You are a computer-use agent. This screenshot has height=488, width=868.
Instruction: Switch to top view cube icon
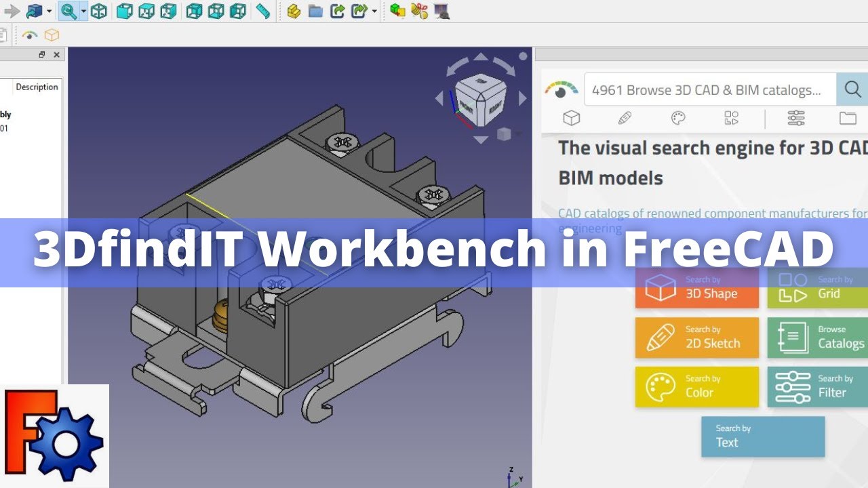(x=146, y=11)
